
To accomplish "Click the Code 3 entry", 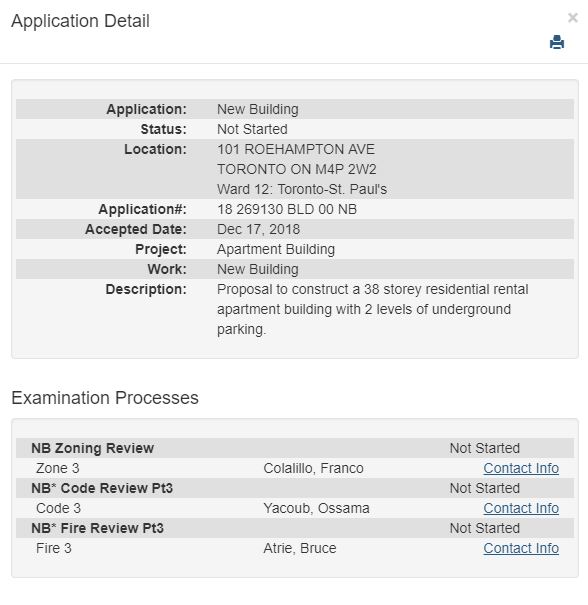I will click(x=58, y=508).
